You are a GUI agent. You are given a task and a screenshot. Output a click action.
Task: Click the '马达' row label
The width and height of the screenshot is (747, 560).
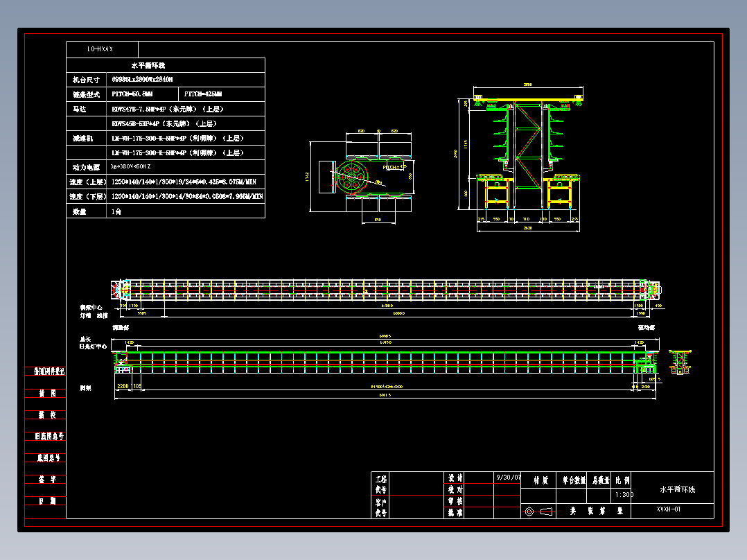point(80,109)
